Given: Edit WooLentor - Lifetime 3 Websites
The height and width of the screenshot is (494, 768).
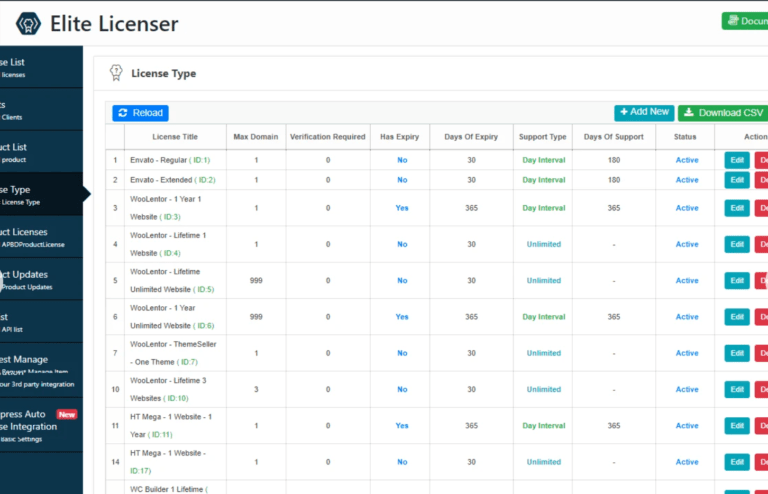Looking at the screenshot, I should [x=737, y=389].
